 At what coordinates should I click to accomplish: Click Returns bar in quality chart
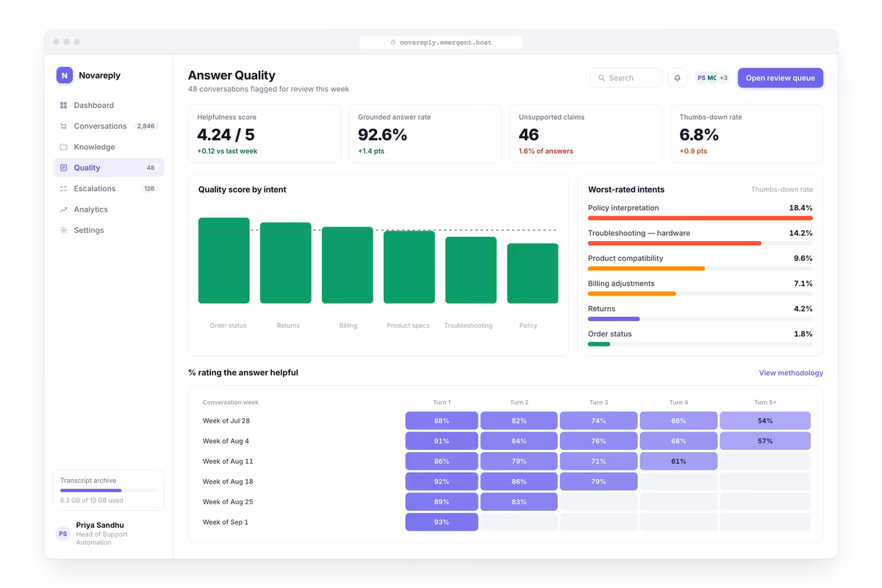pos(286,263)
